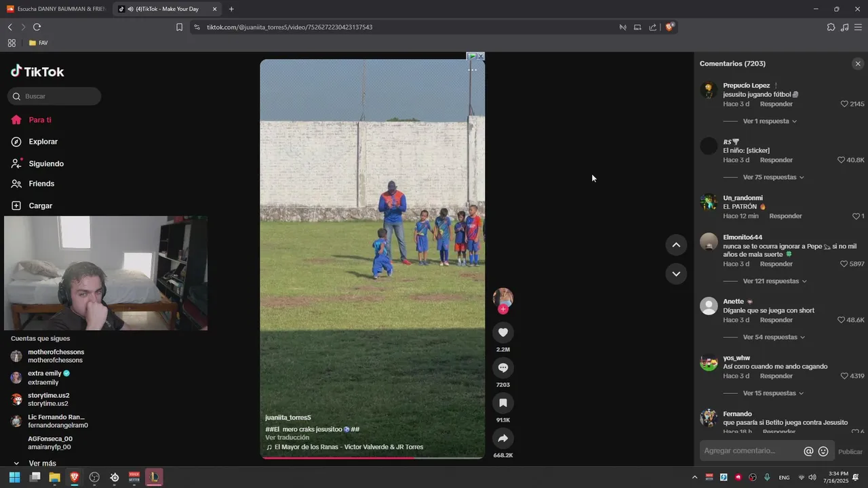This screenshot has height=488, width=868.
Task: Reload the page
Action: click(37, 27)
